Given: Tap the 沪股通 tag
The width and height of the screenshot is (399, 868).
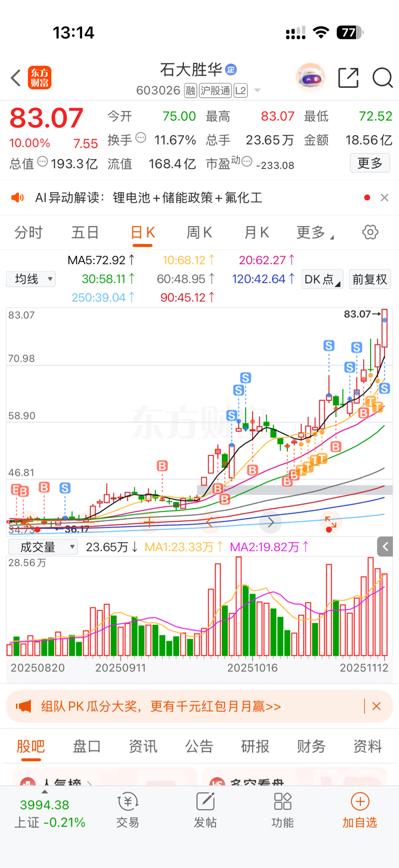Looking at the screenshot, I should point(215,91).
